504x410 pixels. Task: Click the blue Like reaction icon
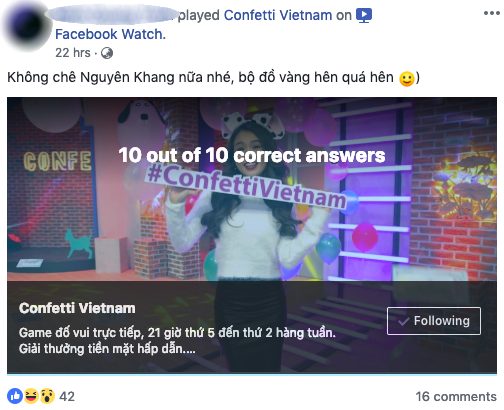click(15, 396)
